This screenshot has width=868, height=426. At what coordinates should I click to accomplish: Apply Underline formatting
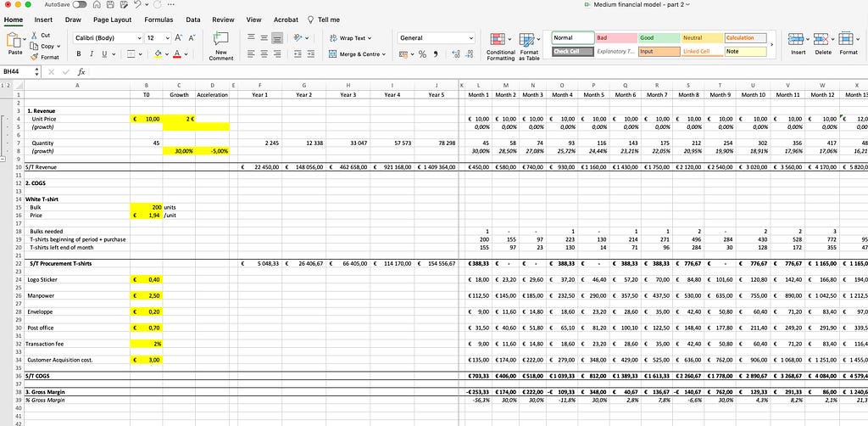(104, 54)
